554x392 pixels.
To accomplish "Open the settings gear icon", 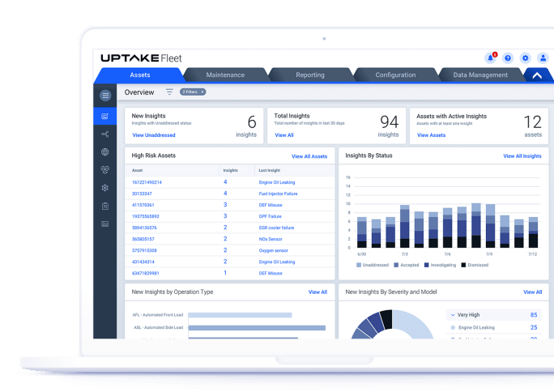I will click(x=525, y=58).
